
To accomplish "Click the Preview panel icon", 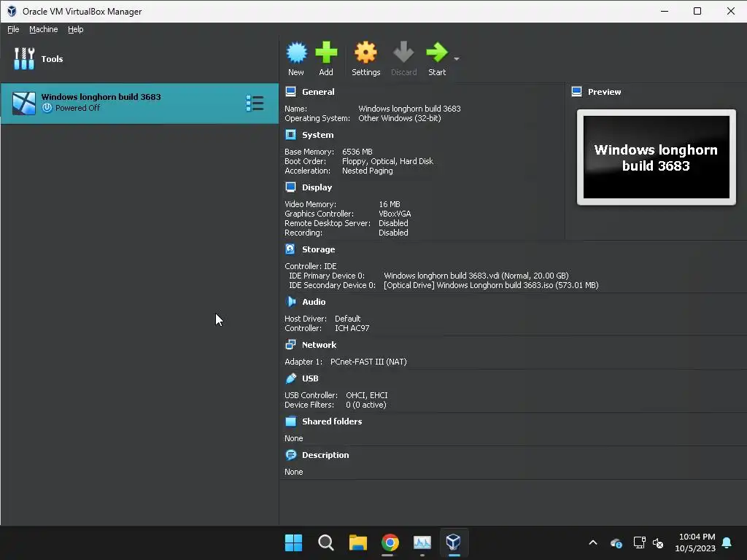I will pyautogui.click(x=576, y=91).
